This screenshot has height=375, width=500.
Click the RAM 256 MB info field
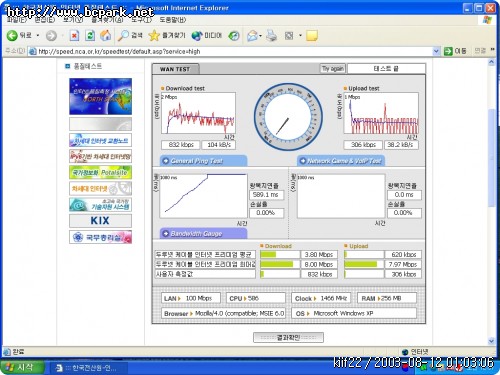pyautogui.click(x=387, y=298)
